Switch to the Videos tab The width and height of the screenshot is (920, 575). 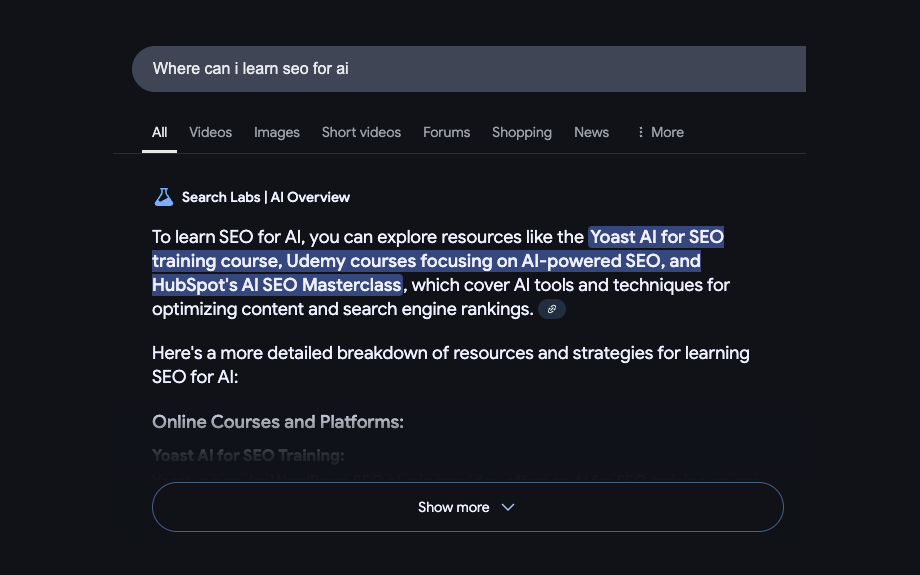click(211, 133)
